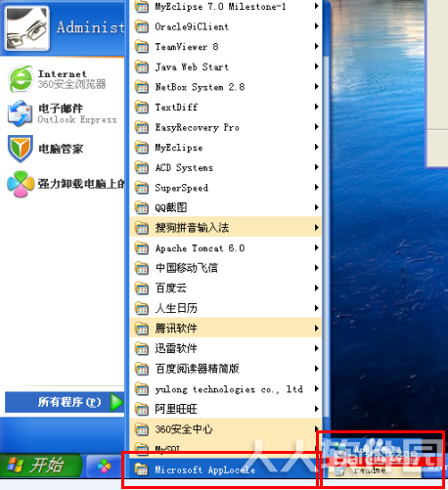Expand the 腾讯软件 submenu arrow
The image size is (448, 490).
316,328
